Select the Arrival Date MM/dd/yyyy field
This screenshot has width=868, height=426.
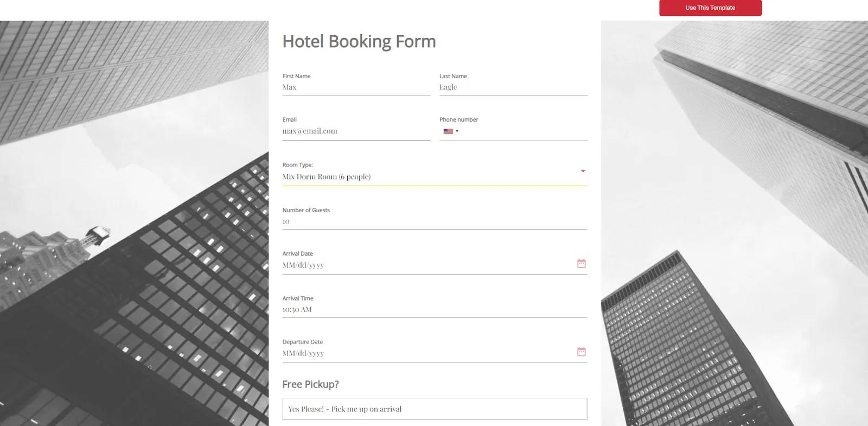pyautogui.click(x=423, y=265)
